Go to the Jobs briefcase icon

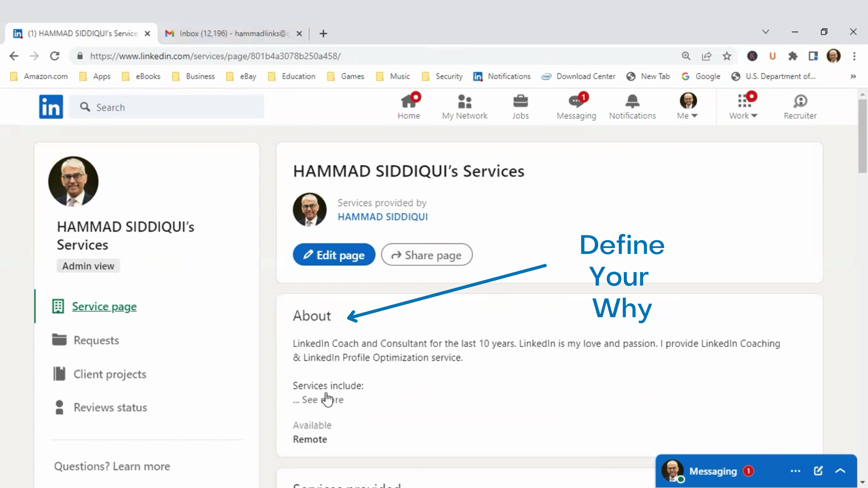[x=520, y=107]
